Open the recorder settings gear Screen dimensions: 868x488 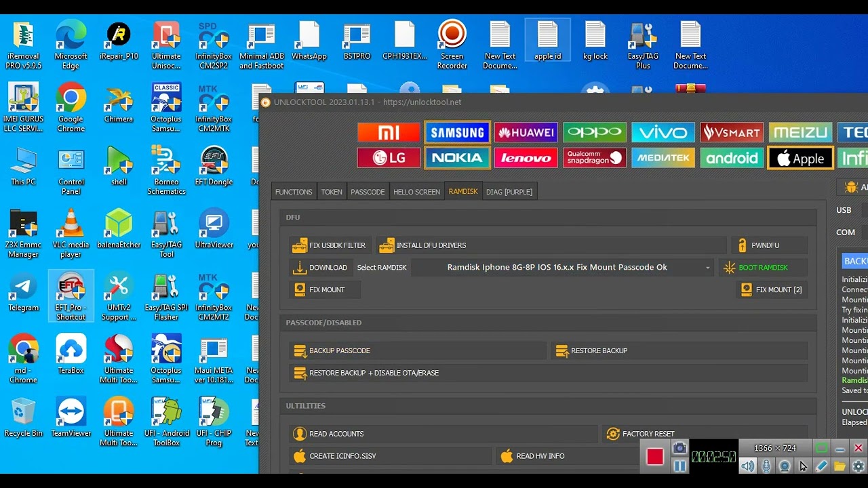[858, 466]
